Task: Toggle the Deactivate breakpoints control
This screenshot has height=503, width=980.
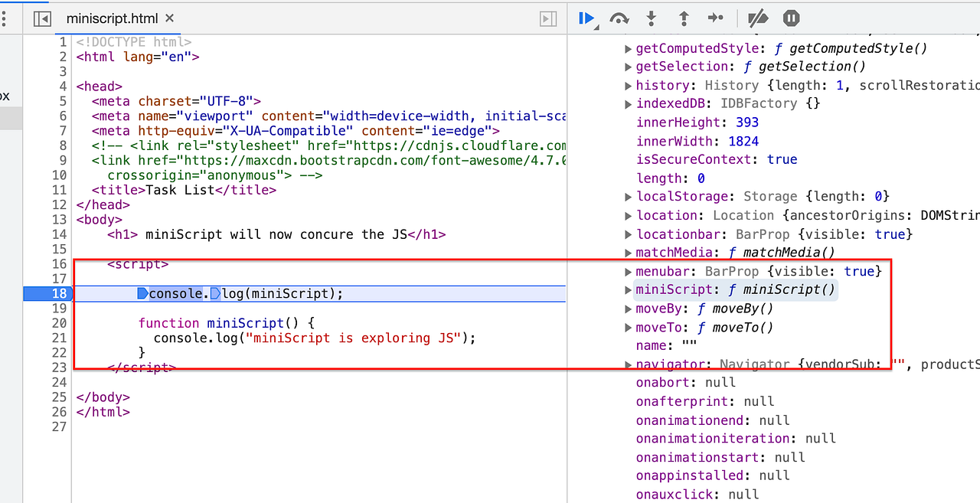Action: click(x=758, y=18)
